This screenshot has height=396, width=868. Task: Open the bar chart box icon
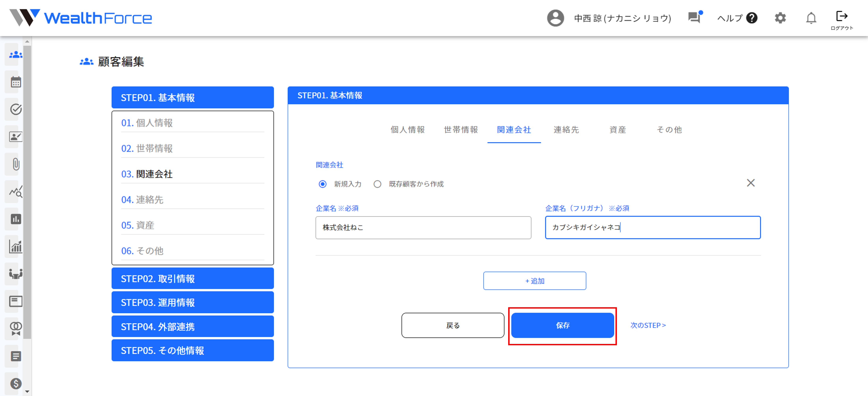point(16,219)
